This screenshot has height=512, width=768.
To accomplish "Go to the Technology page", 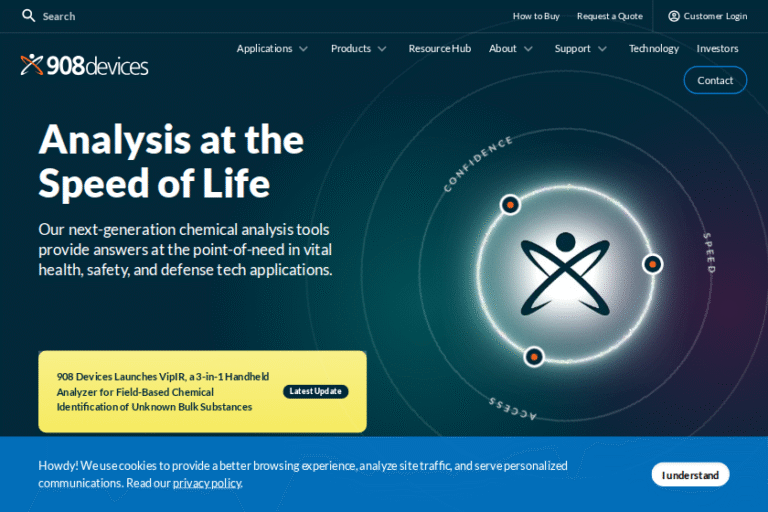I will click(653, 48).
